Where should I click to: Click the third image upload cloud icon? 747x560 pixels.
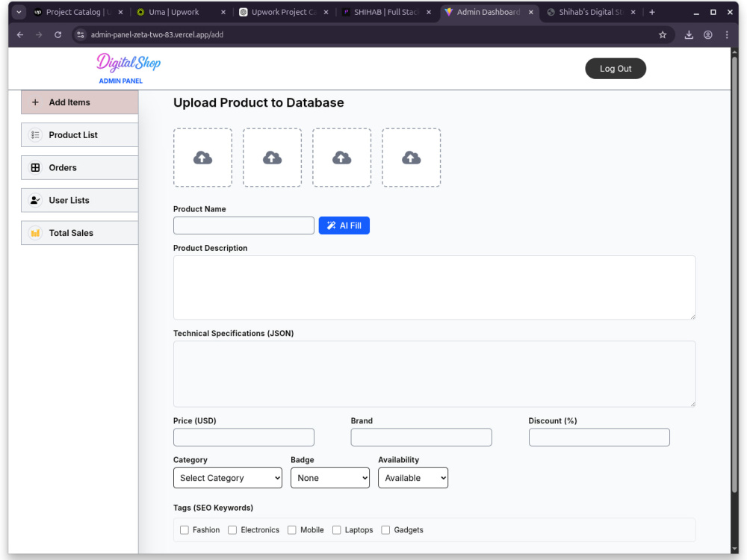coord(341,158)
